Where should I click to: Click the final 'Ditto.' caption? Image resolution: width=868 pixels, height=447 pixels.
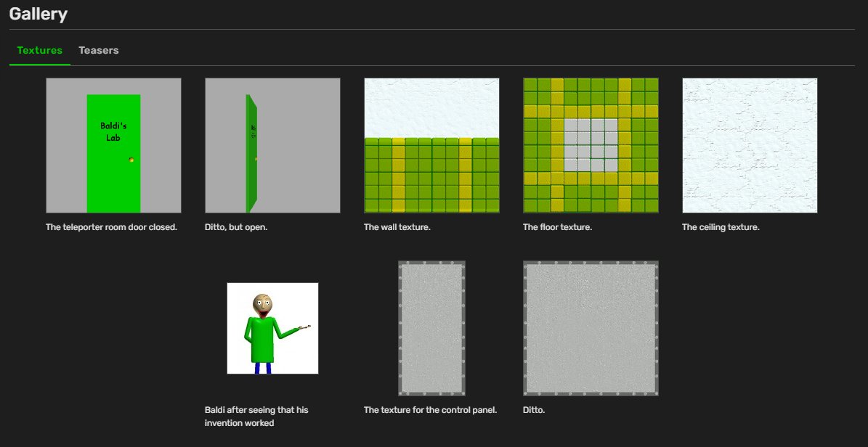(x=534, y=411)
